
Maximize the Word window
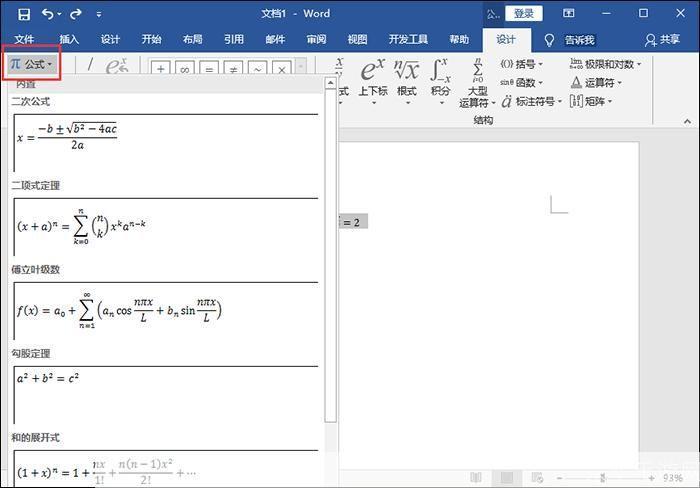click(643, 13)
